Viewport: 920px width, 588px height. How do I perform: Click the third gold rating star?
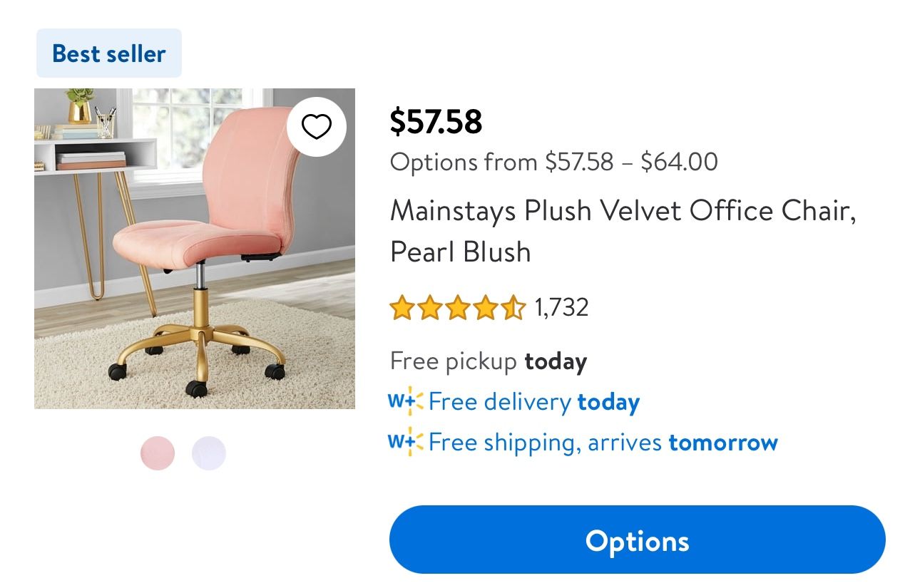tap(457, 309)
